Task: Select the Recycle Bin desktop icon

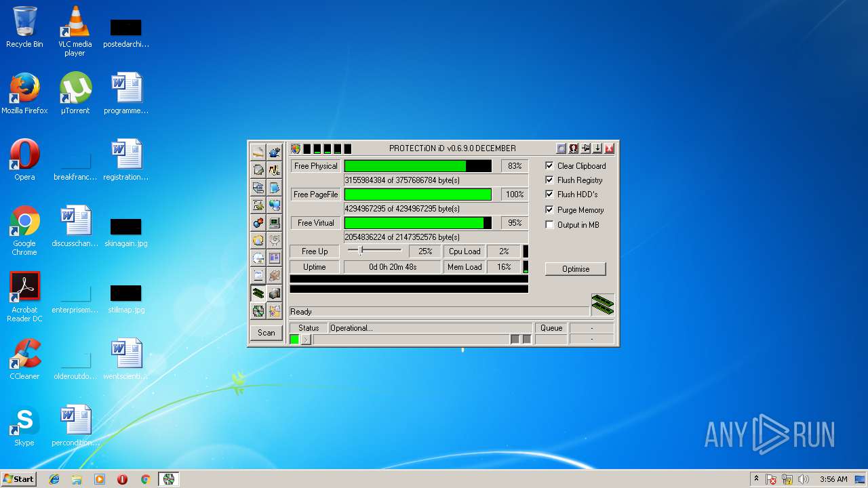Action: [24, 28]
